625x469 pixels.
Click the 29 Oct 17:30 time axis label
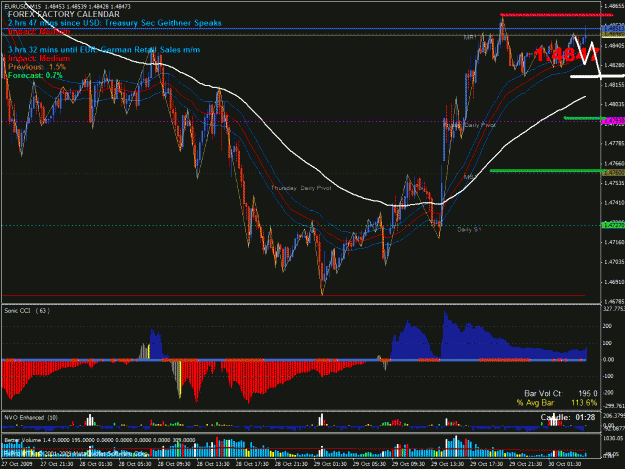(486, 464)
